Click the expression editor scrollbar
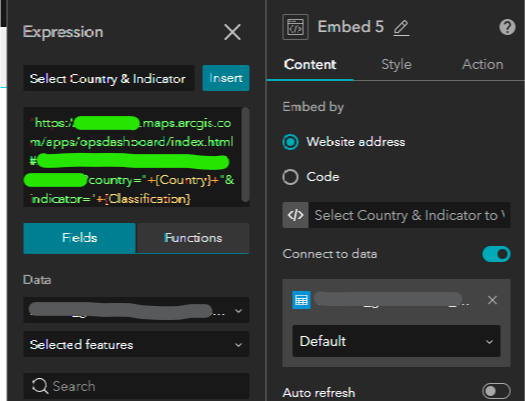 [x=245, y=154]
